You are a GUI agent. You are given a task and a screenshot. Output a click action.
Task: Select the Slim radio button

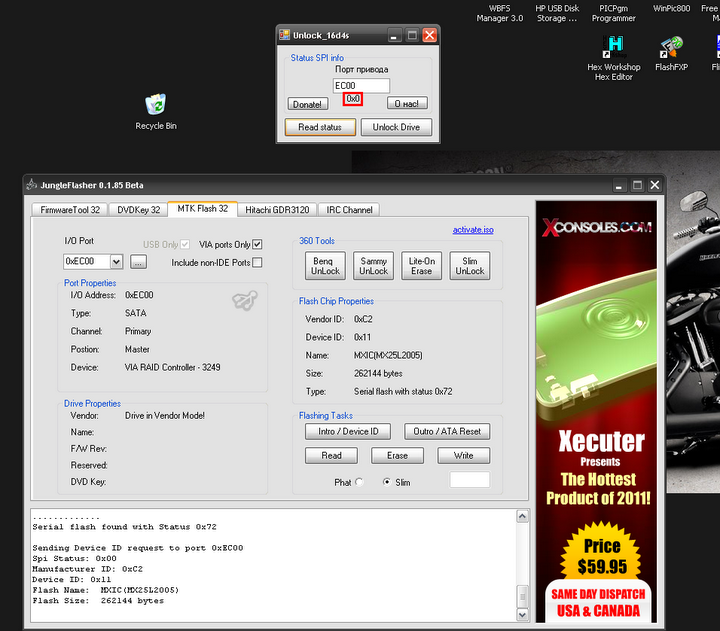pyautogui.click(x=387, y=482)
